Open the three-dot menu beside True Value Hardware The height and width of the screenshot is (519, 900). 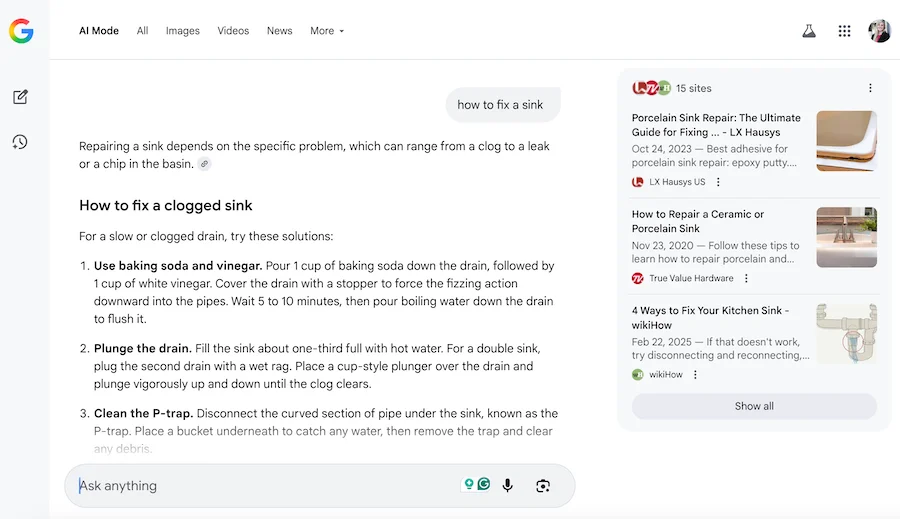coord(746,278)
